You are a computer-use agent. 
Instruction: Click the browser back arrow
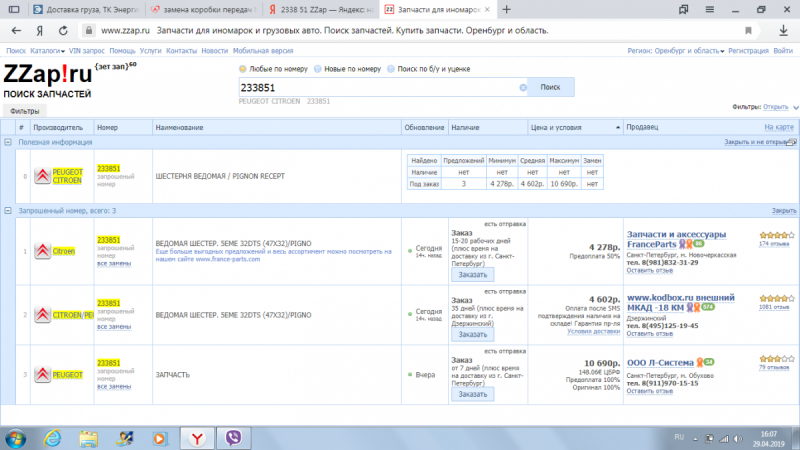pos(14,30)
